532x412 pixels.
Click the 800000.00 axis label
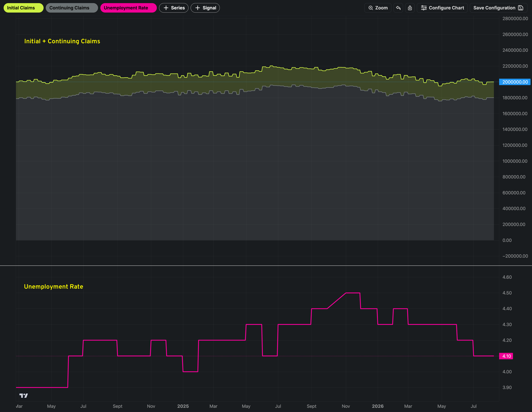pyautogui.click(x=514, y=177)
